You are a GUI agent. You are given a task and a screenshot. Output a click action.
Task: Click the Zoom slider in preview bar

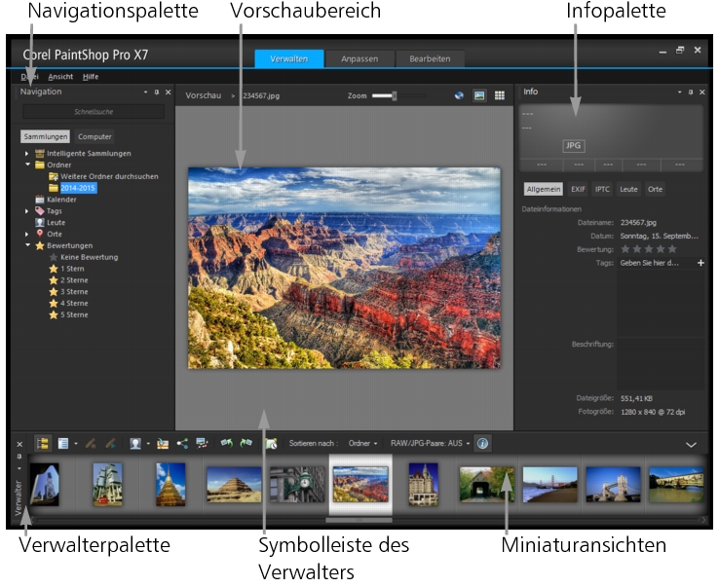click(397, 95)
